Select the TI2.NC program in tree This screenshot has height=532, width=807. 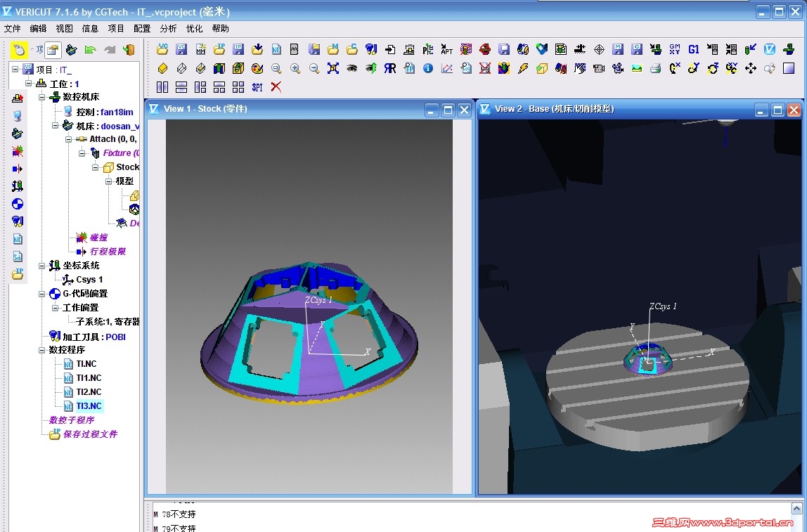89,392
